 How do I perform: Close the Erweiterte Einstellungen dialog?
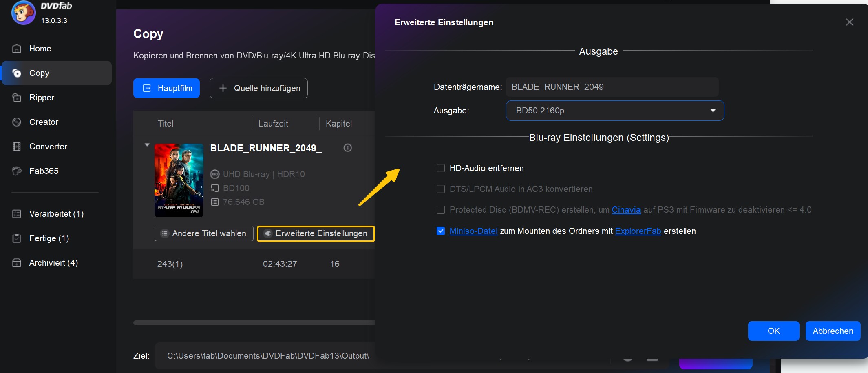[850, 22]
